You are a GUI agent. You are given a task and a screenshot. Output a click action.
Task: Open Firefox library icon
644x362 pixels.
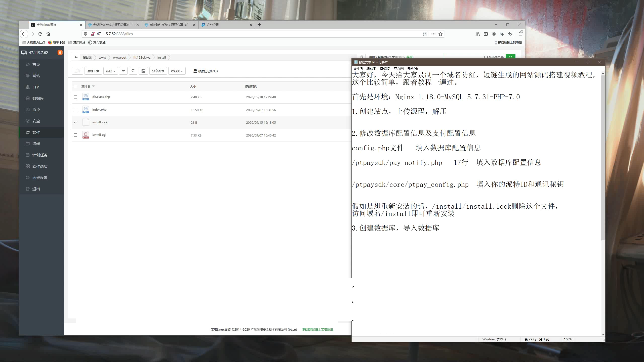[x=477, y=34]
